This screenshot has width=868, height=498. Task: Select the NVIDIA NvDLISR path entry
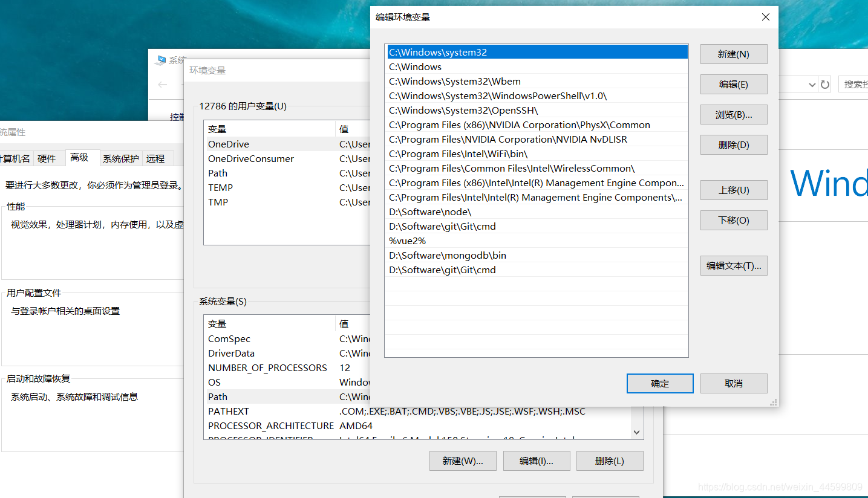tap(537, 139)
